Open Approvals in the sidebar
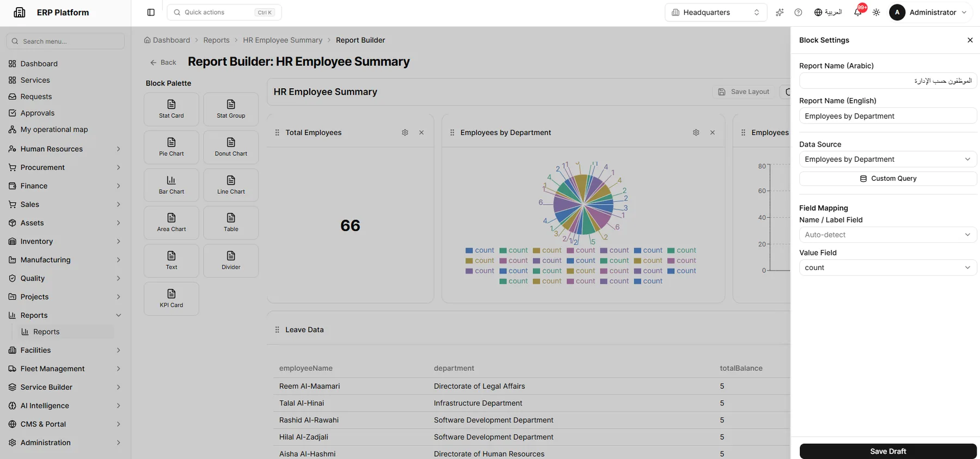 [65, 113]
